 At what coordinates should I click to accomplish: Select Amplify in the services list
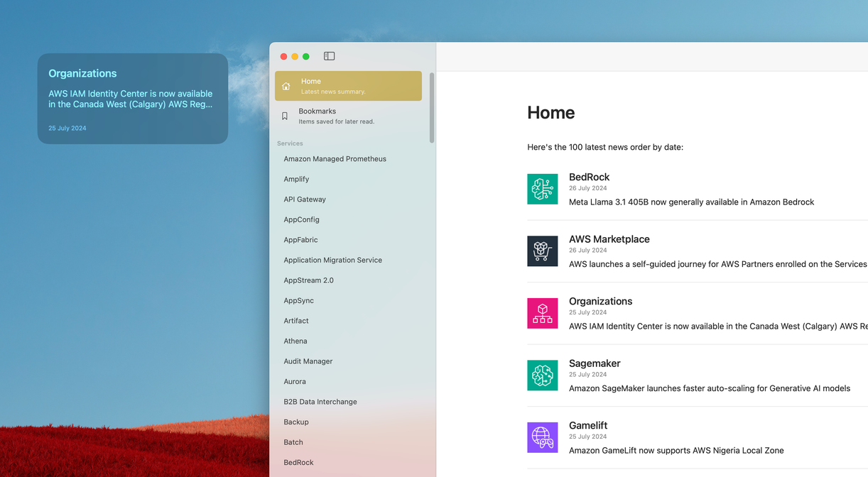click(x=296, y=180)
